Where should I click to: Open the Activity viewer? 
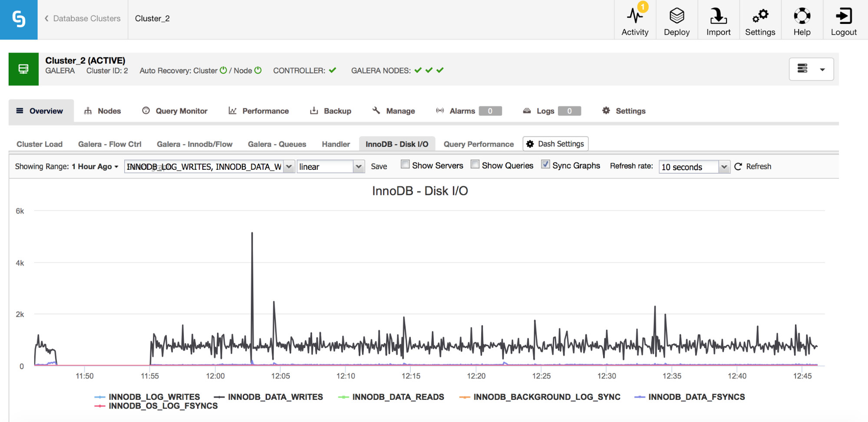635,20
